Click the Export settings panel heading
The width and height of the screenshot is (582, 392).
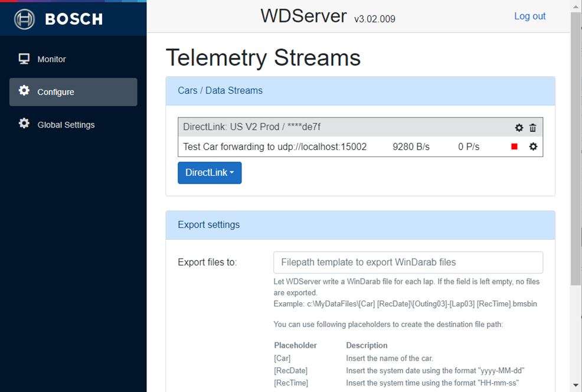pyautogui.click(x=208, y=224)
